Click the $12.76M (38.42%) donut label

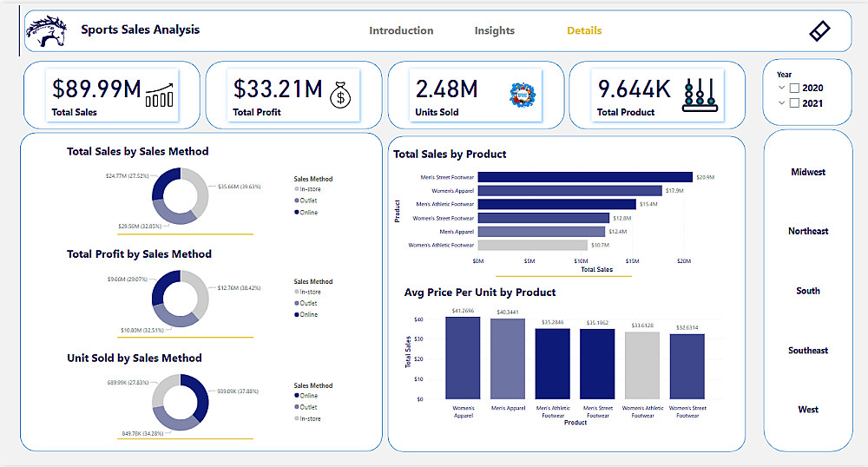239,287
